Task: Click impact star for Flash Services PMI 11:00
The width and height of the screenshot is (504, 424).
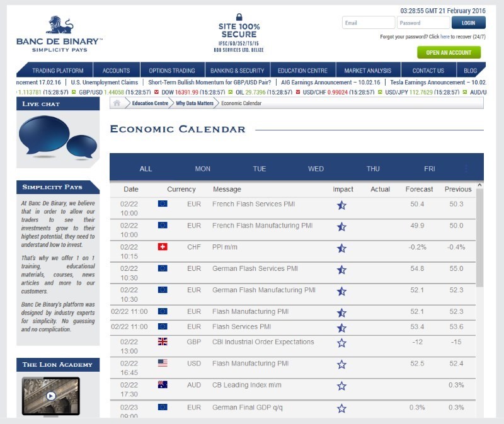Action: pyautogui.click(x=341, y=328)
